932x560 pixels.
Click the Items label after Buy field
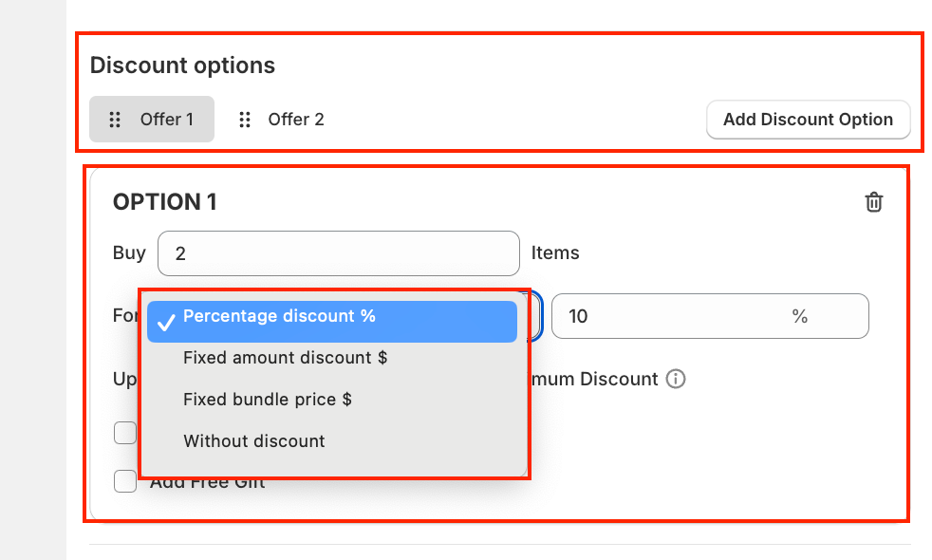click(x=555, y=253)
